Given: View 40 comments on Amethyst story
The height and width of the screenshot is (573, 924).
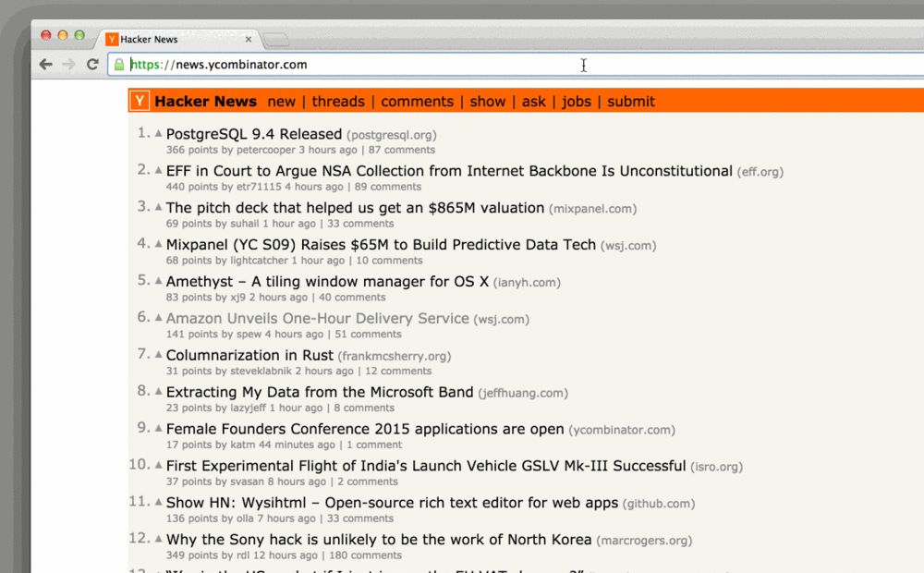Looking at the screenshot, I should [352, 298].
